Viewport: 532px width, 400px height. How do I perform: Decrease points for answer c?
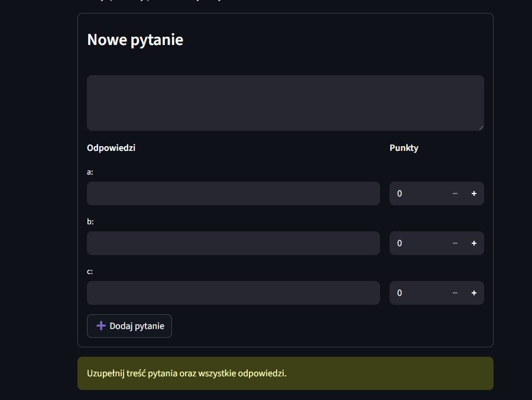(455, 293)
